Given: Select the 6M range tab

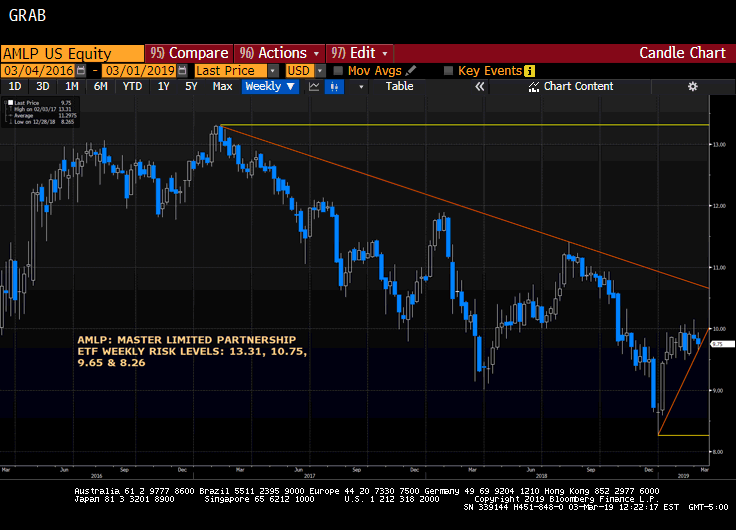Looking at the screenshot, I should pos(100,86).
